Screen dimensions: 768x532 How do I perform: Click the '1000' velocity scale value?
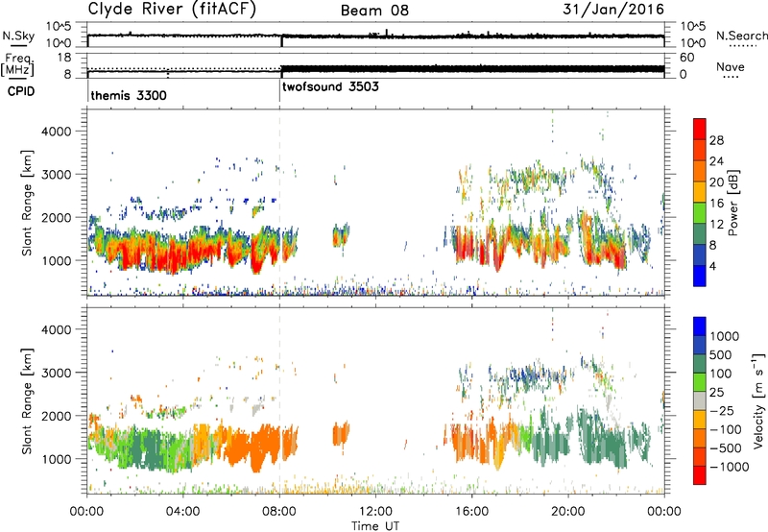click(725, 336)
